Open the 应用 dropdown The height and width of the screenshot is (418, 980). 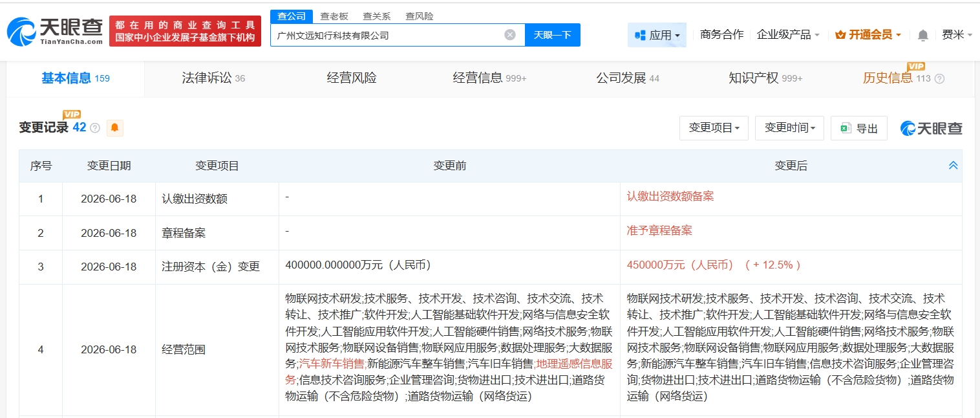[x=657, y=35]
